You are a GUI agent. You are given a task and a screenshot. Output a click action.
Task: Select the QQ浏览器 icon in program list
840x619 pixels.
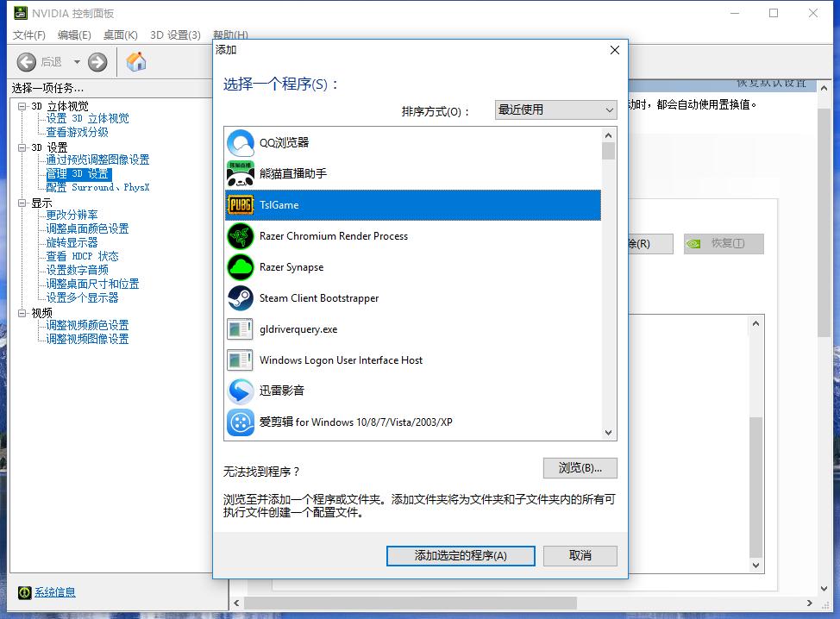click(241, 143)
